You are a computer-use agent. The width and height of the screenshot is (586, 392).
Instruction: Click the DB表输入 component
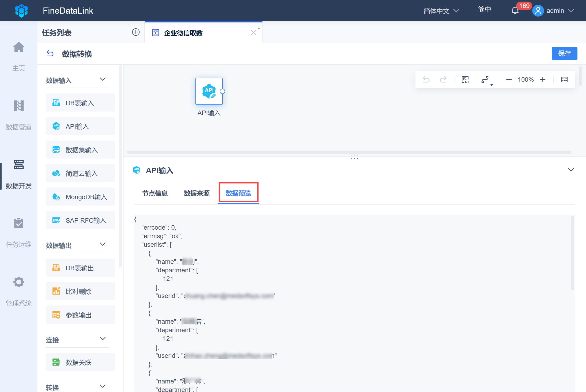click(x=80, y=103)
